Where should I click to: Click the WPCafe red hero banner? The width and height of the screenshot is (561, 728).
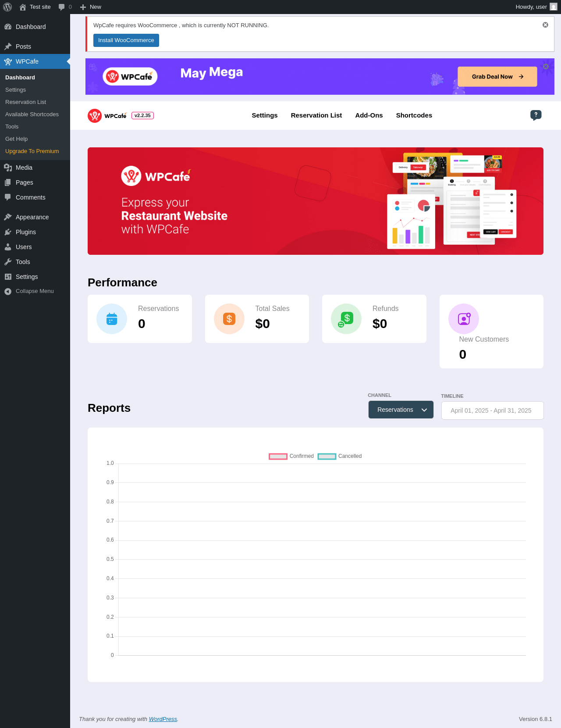tap(316, 201)
